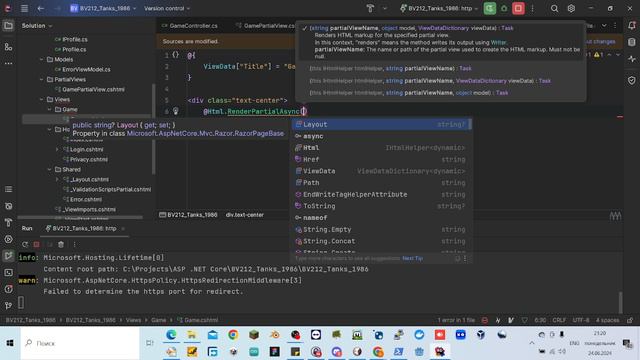Stop the app using the red top-toolbar button
Image resolution: width=640 pixels, height=360 pixels.
(x=518, y=8)
